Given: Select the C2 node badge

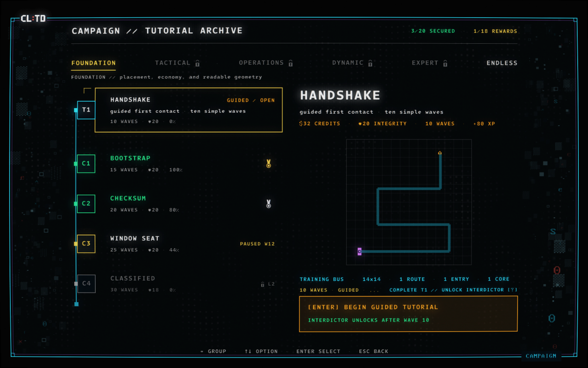Looking at the screenshot, I should click(x=86, y=204).
